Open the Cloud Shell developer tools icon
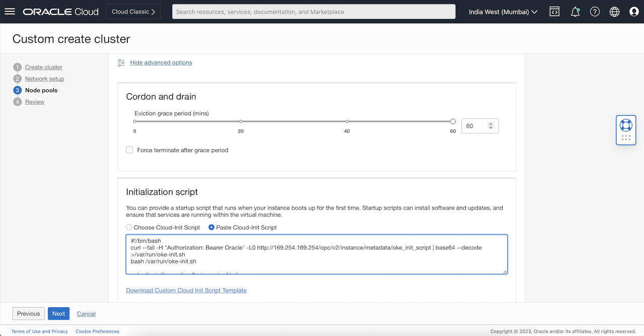644x336 pixels. click(x=554, y=12)
